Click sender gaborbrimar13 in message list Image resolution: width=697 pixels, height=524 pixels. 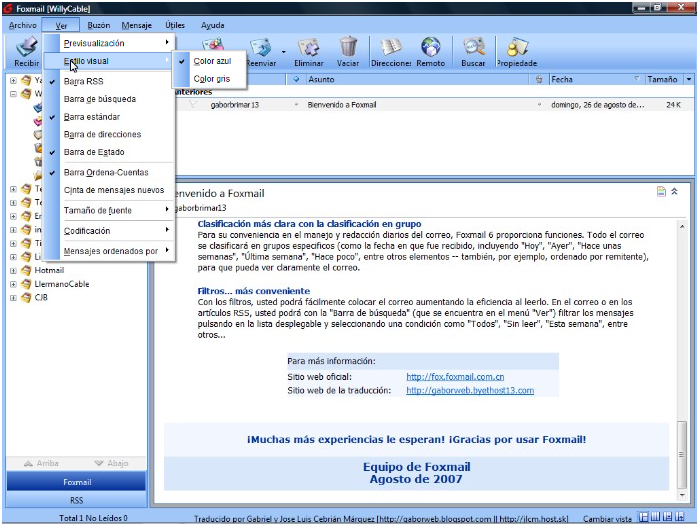point(235,105)
